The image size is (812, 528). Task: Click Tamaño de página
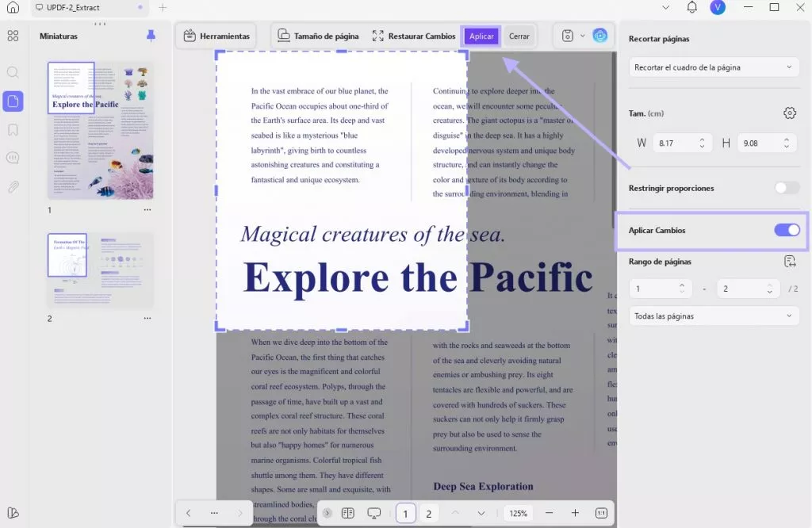[318, 36]
